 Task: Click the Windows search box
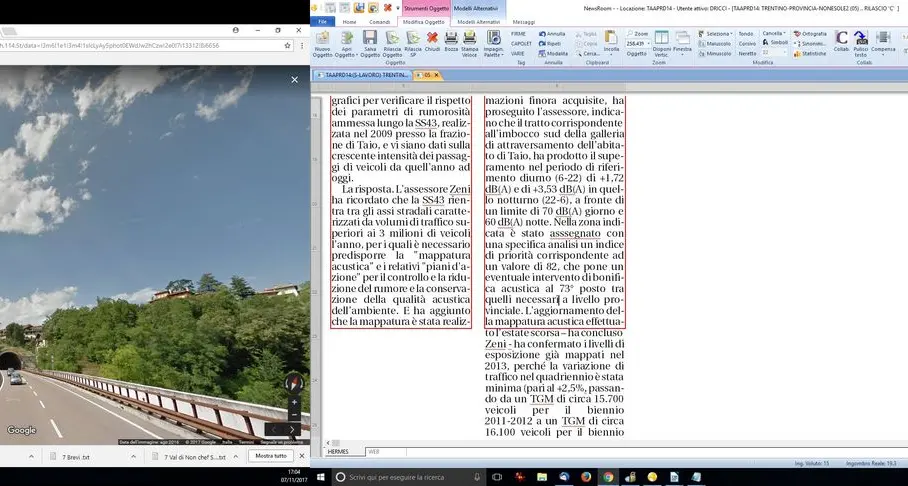tap(410, 477)
